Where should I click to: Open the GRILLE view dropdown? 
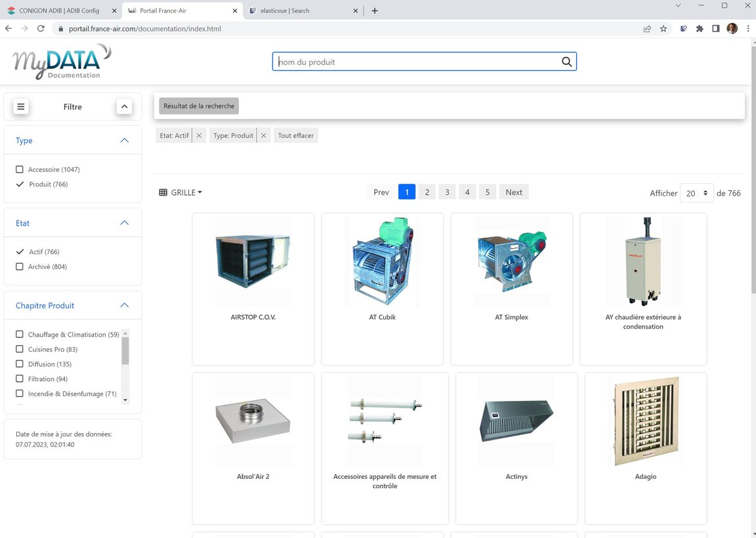coord(180,192)
